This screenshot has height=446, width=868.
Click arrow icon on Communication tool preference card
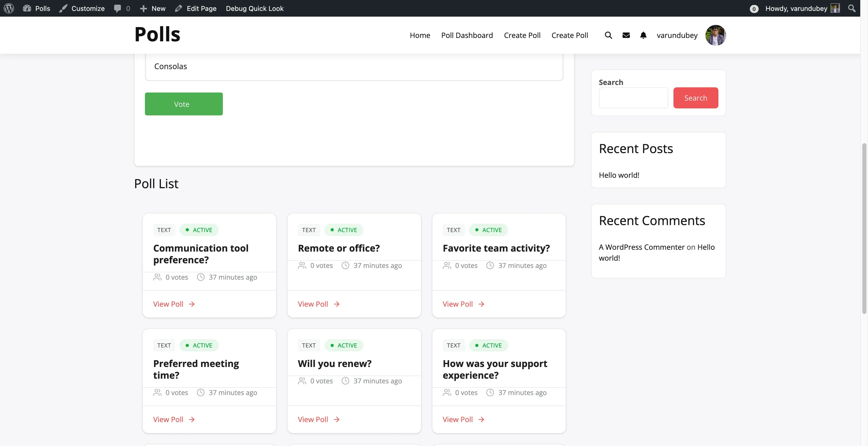[x=192, y=304]
